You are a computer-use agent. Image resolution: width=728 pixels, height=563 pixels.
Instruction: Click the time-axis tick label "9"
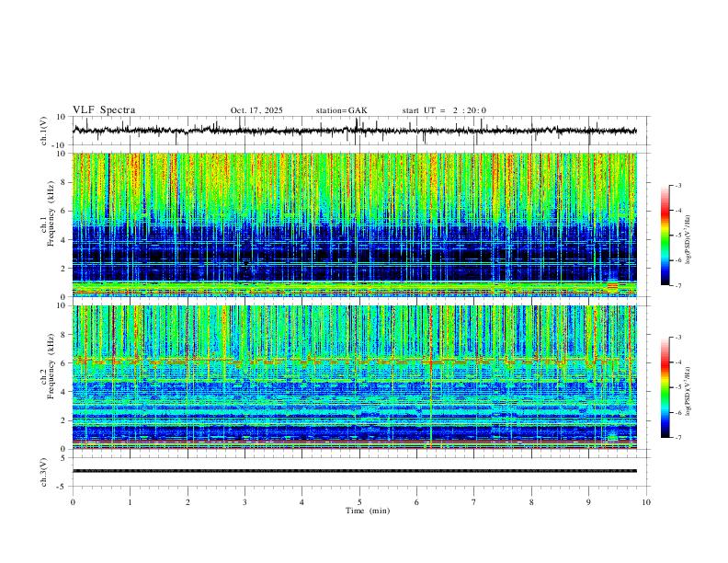[x=588, y=502]
